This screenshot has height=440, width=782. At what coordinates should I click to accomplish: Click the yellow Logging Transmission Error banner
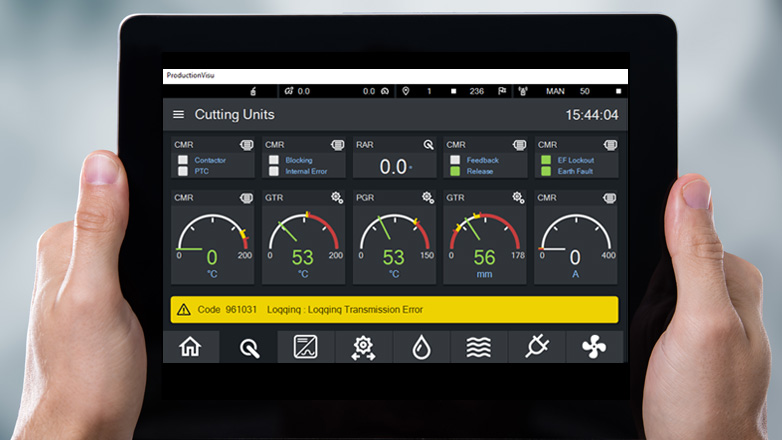pyautogui.click(x=394, y=310)
